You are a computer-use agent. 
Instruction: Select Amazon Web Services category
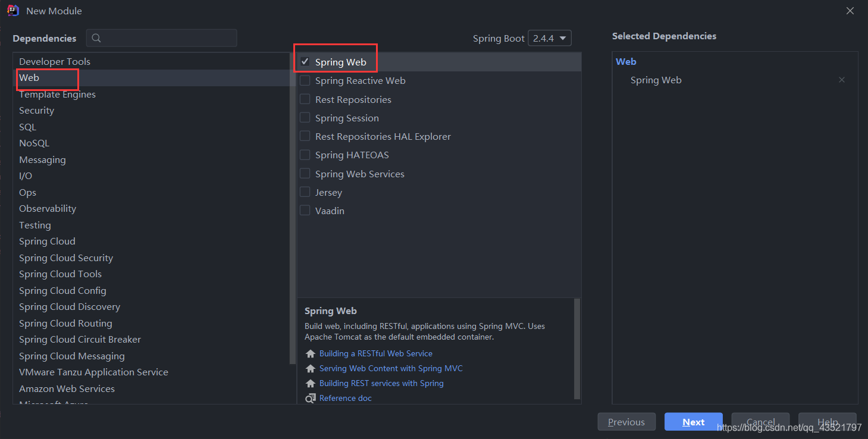(x=151, y=389)
